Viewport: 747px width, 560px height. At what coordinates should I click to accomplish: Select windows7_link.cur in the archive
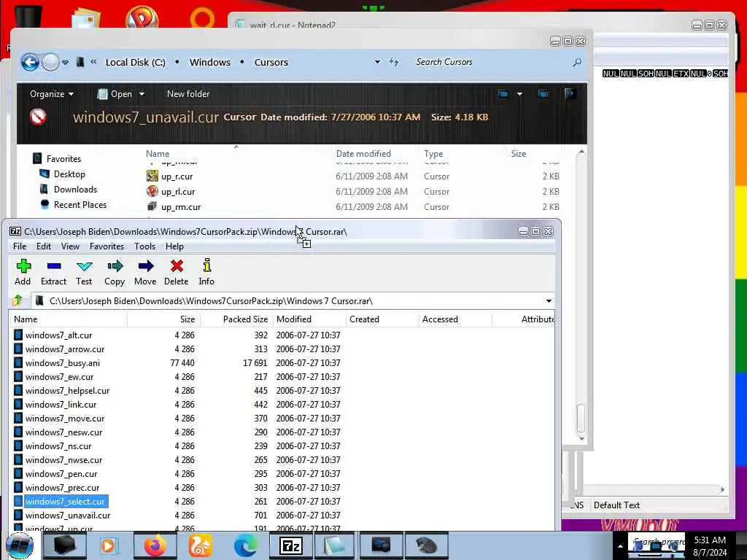point(61,404)
